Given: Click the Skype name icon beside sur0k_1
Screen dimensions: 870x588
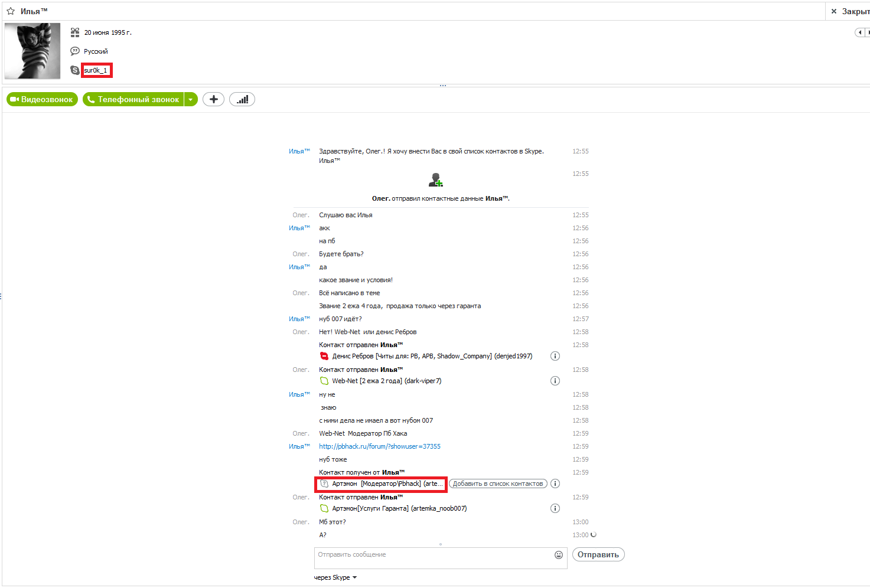Looking at the screenshot, I should [75, 70].
